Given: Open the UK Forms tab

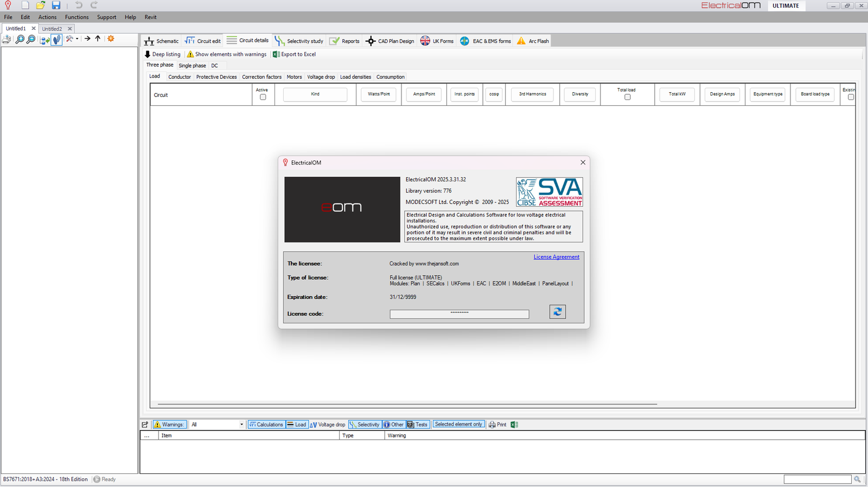Looking at the screenshot, I should 437,41.
